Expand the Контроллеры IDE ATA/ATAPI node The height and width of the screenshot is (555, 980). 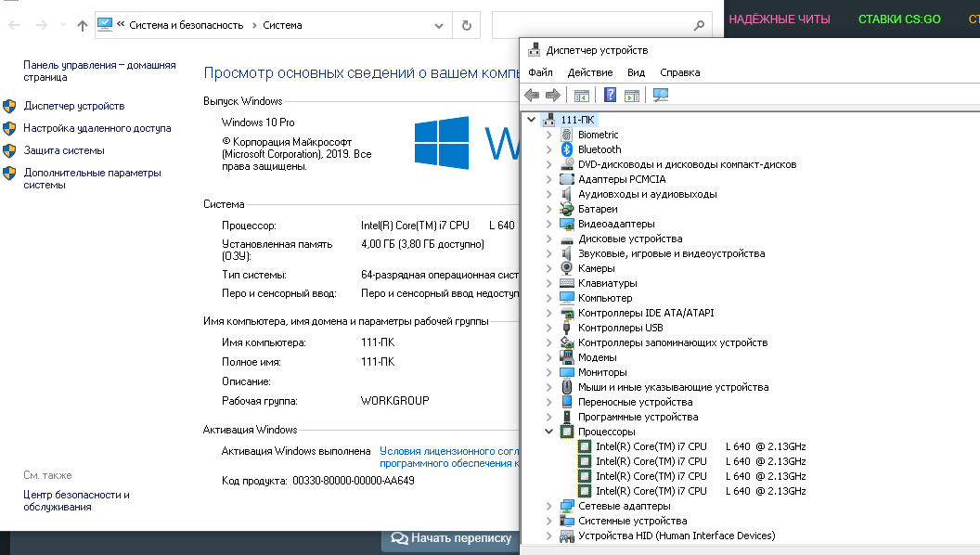(548, 313)
